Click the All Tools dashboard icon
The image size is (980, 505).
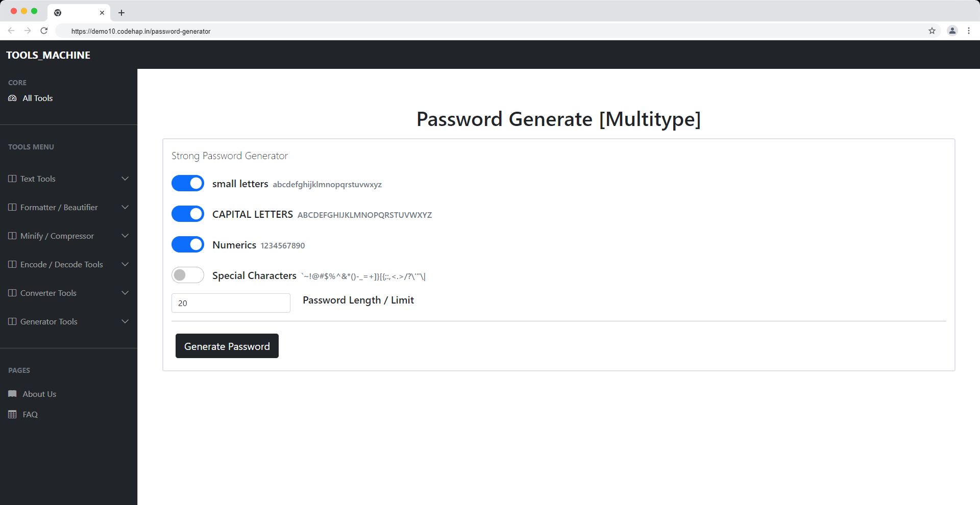(x=12, y=98)
